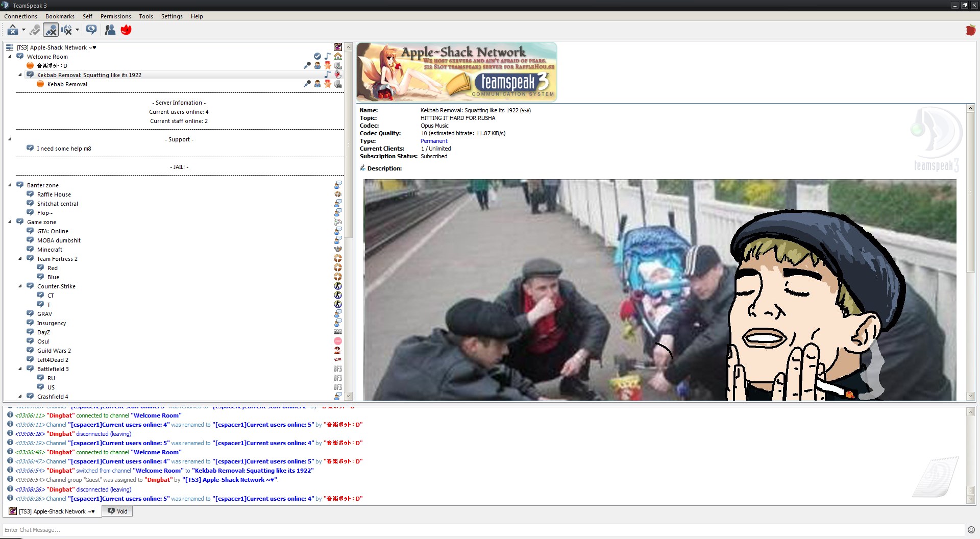Click the Battlefield 3 BF3 icon
Screen dimensions: 980x539
338,369
